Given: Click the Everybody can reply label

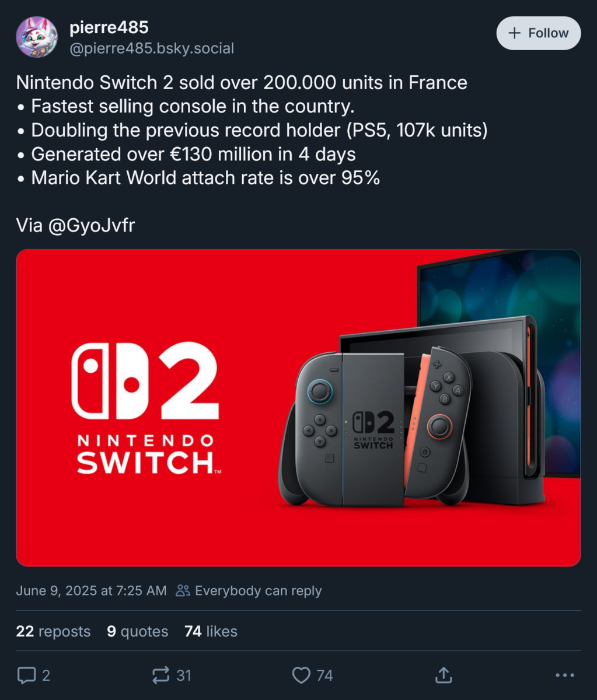Looking at the screenshot, I should pos(258,591).
